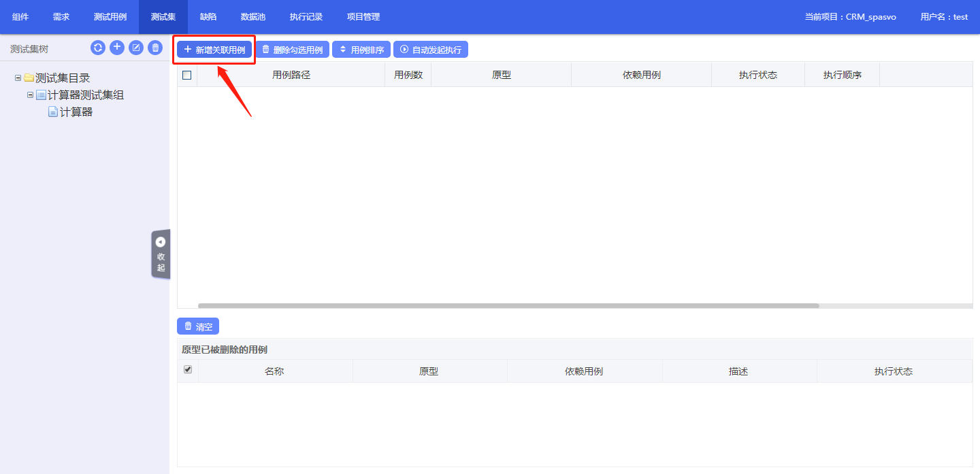Select the edit pencil icon in tree toolbar
The image size is (980, 474).
135,47
